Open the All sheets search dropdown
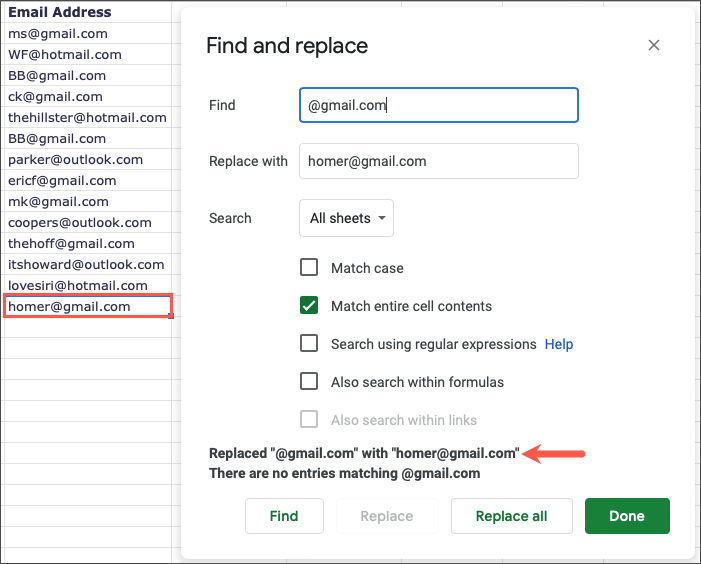Viewport: 701px width, 564px height. coord(346,218)
